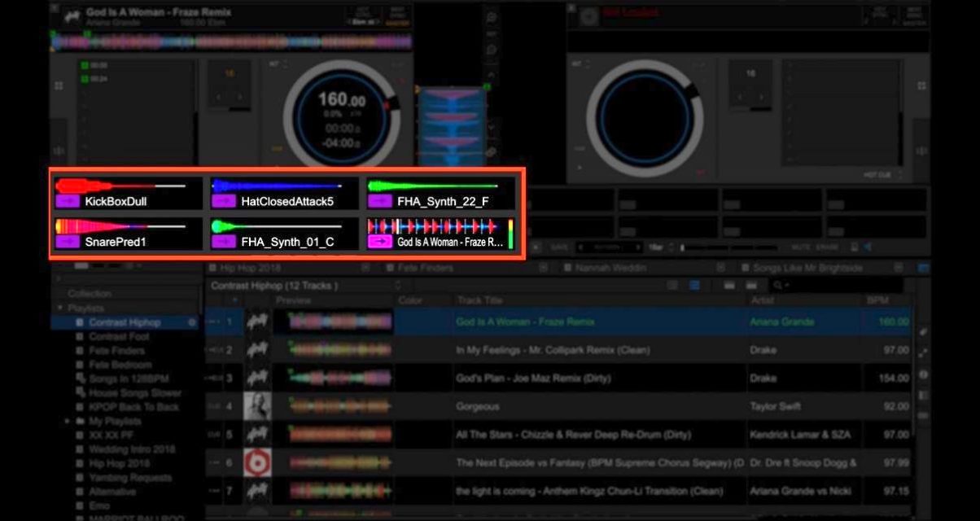Click the library search magnifier icon

pos(776,286)
